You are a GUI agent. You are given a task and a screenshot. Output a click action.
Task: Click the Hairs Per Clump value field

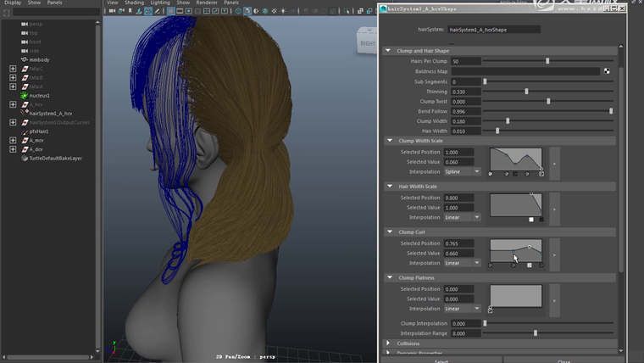point(465,61)
